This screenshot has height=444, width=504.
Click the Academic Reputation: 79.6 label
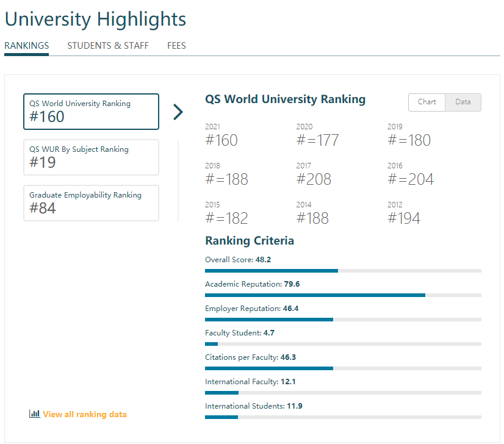253,284
